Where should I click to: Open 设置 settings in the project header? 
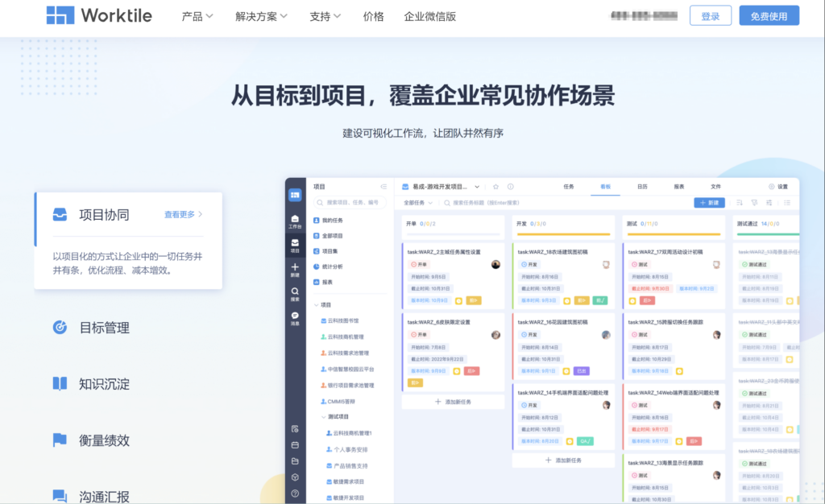778,187
